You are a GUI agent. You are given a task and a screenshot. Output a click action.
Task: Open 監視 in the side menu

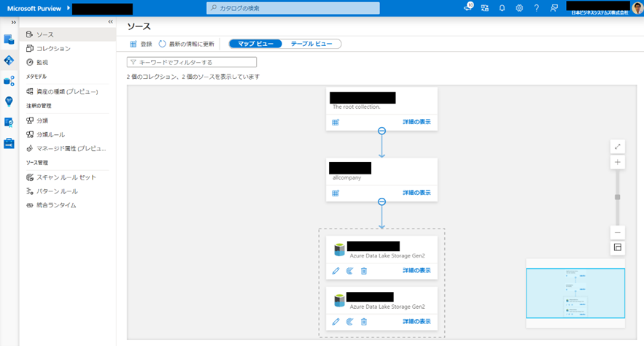point(67,63)
